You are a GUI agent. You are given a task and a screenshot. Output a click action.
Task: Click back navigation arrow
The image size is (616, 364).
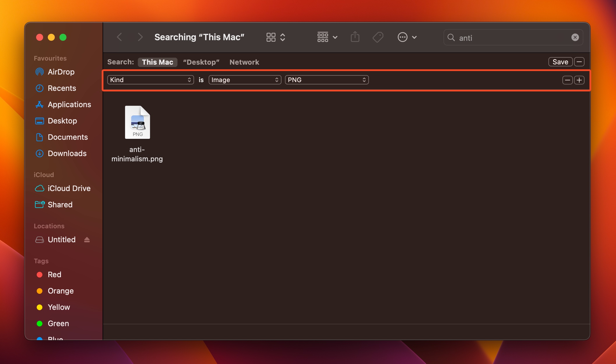(120, 36)
